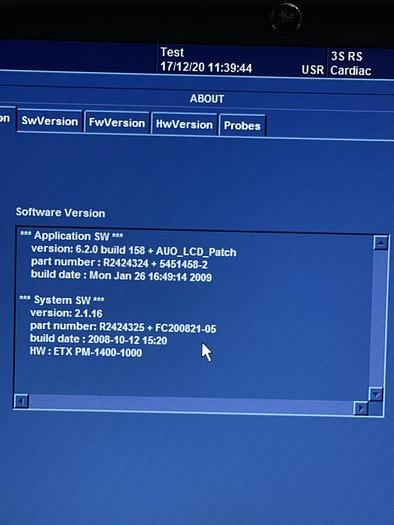Select build date Mon Jan 26 line
This screenshot has height=525, width=394.
pos(121,276)
